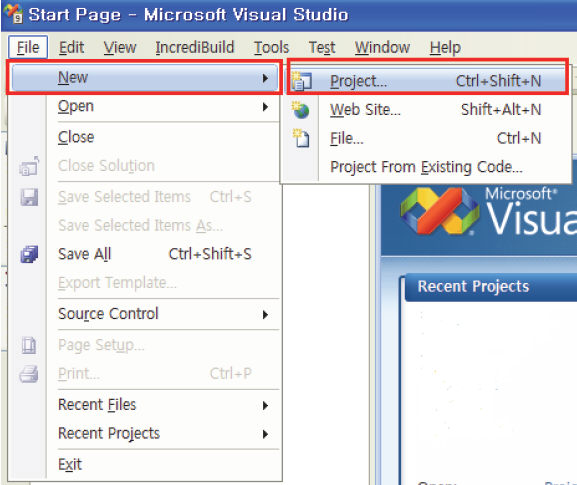Expand the Open submenu arrow
Image resolution: width=577 pixels, height=485 pixels.
pyautogui.click(x=265, y=107)
